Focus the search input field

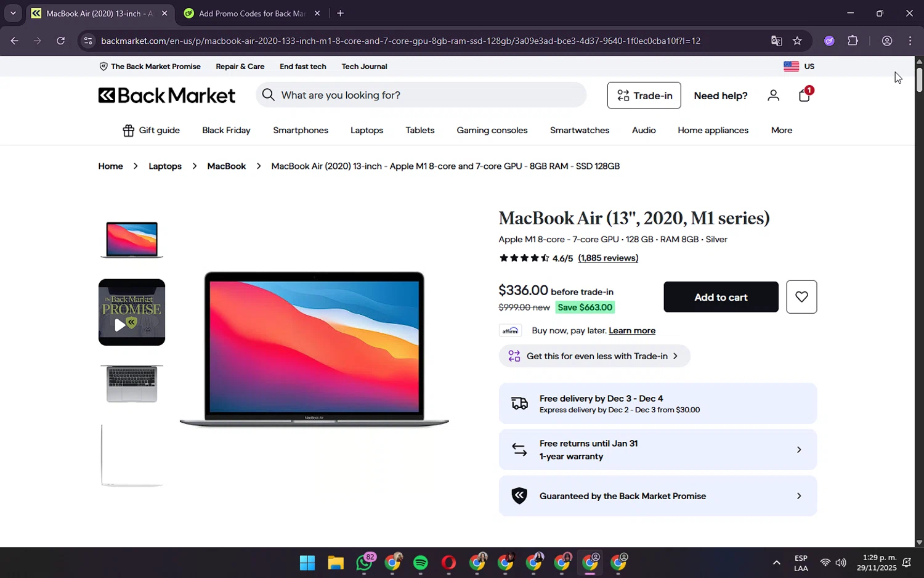point(421,95)
